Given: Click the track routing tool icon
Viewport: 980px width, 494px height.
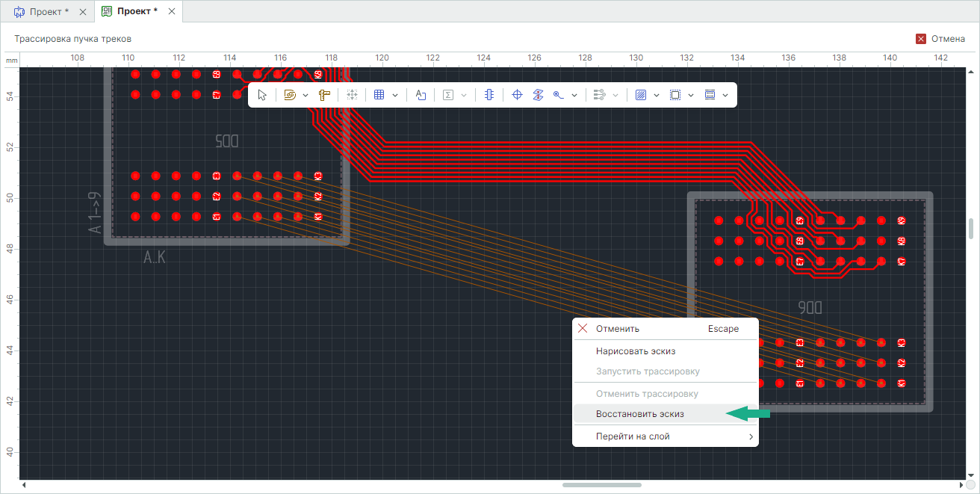Looking at the screenshot, I should [x=291, y=95].
